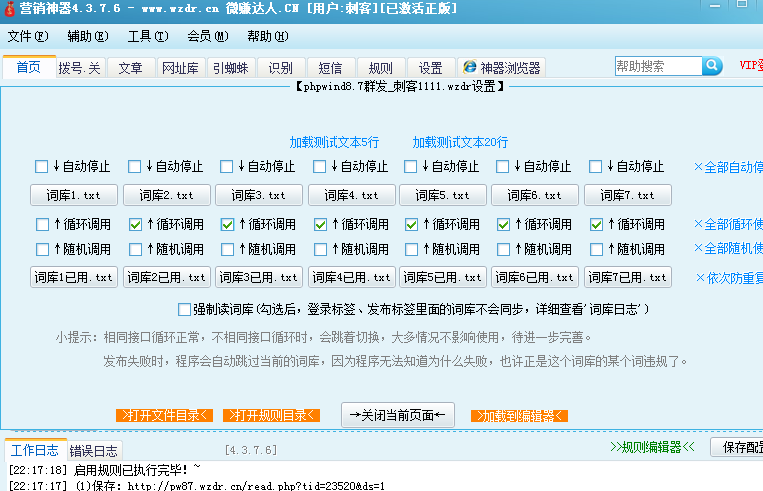Switch to the 设置 tab
The width and height of the screenshot is (763, 491).
(431, 68)
